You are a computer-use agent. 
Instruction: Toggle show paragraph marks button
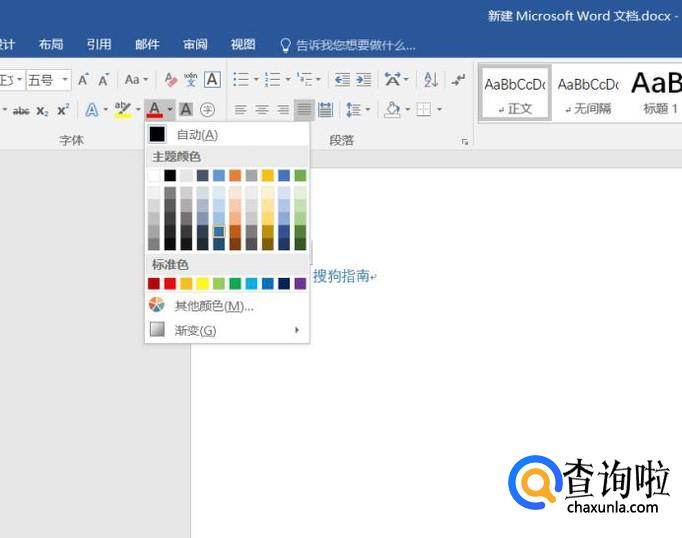[x=458, y=80]
